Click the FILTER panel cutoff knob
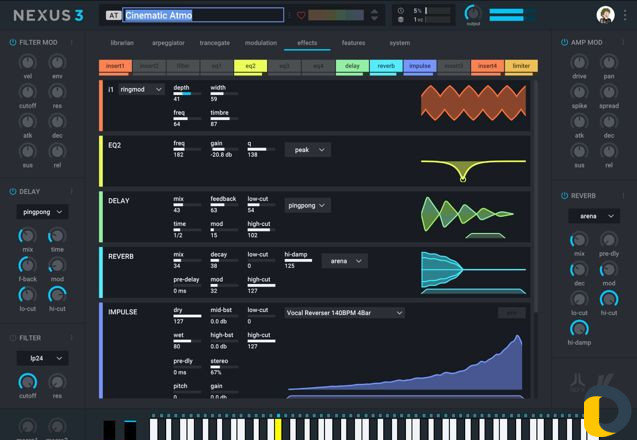The height and width of the screenshot is (440, 637). [27, 382]
